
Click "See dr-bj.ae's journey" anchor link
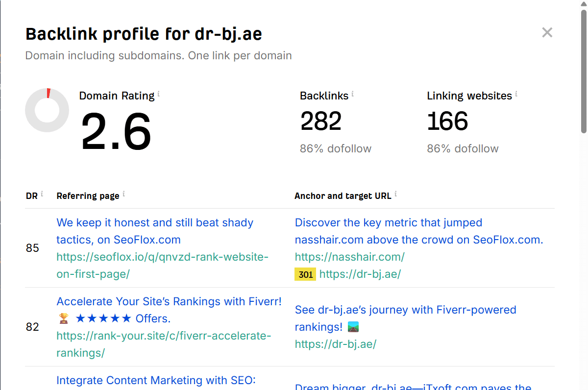click(405, 310)
